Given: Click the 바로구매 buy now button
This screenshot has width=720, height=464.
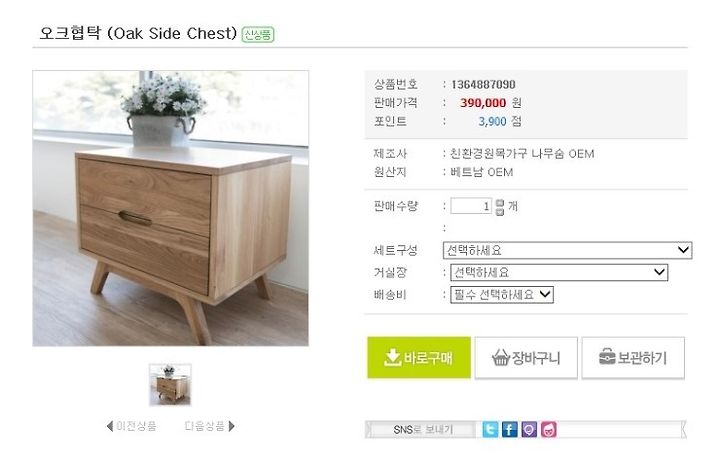Looking at the screenshot, I should point(419,357).
